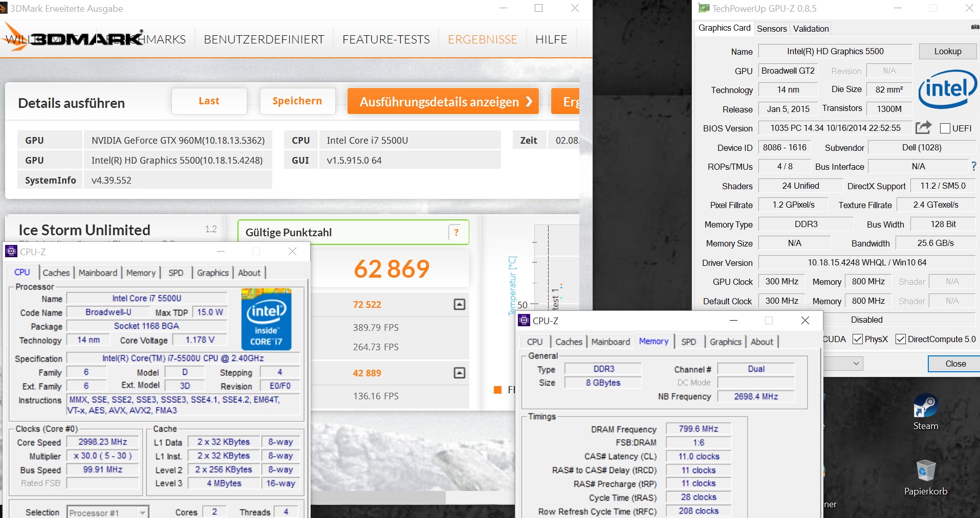Click 3DMark title bar app icon
The width and height of the screenshot is (980, 518).
tap(5, 8)
